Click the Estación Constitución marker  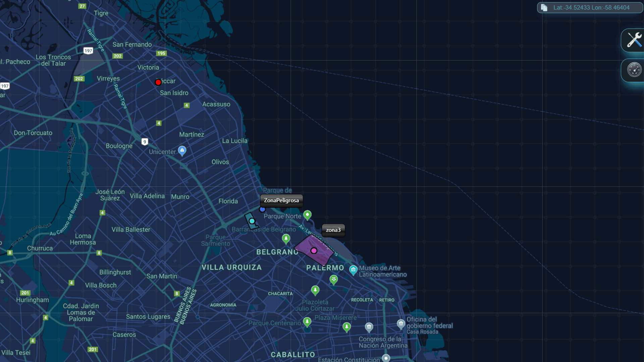pos(386,358)
